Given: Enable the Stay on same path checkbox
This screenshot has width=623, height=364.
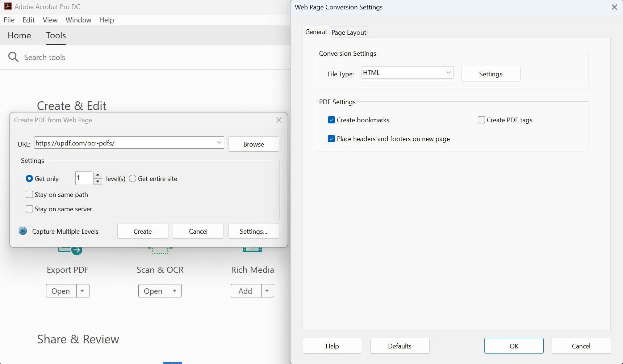Looking at the screenshot, I should [29, 194].
